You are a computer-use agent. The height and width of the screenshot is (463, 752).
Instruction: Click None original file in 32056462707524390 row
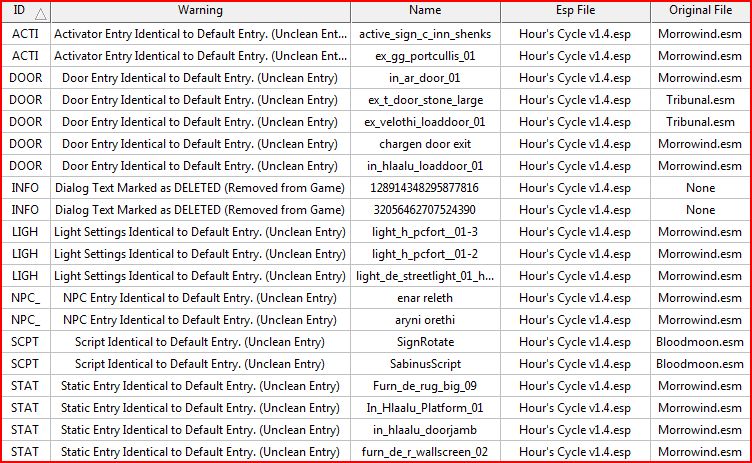(701, 210)
